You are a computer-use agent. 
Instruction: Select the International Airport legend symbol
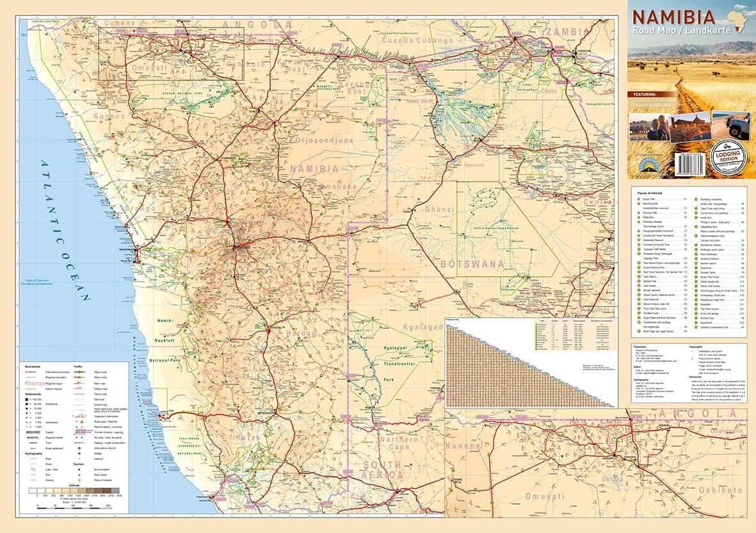tap(79, 448)
